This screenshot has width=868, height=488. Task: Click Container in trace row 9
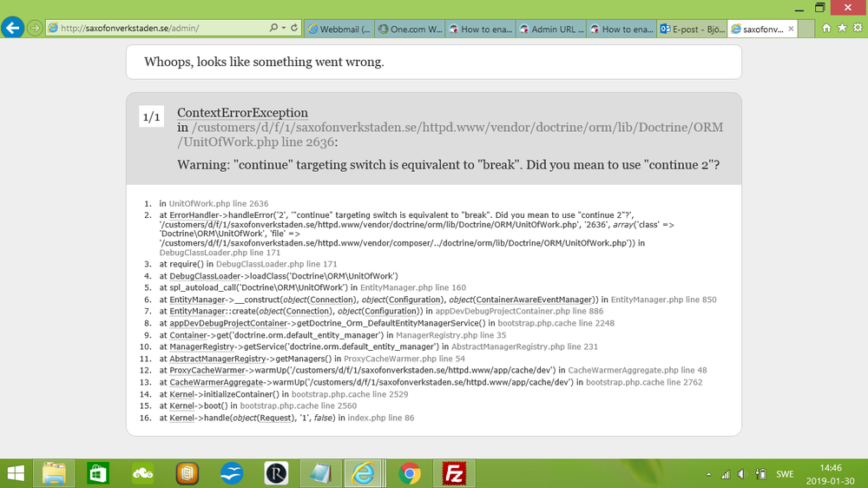(x=188, y=335)
